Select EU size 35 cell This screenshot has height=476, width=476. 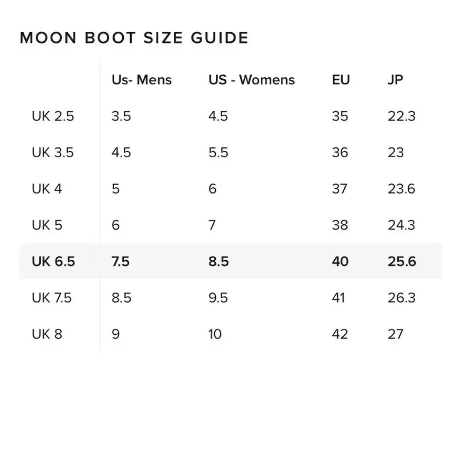[x=340, y=116]
